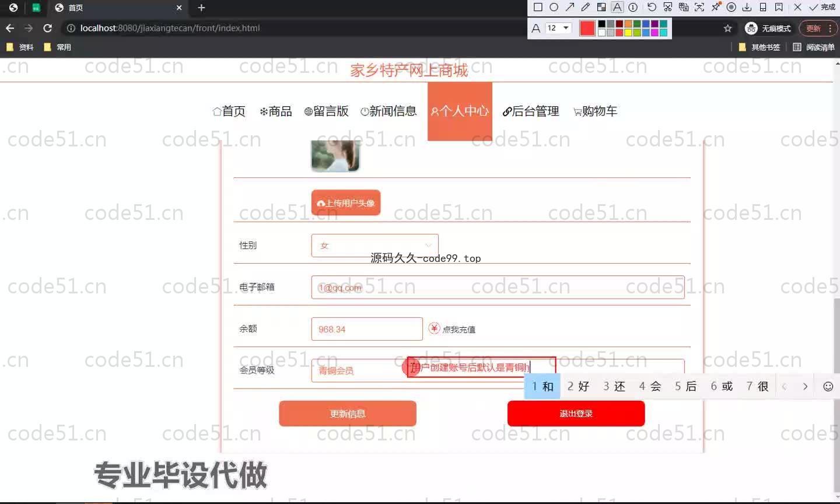This screenshot has width=840, height=504.
Task: Go back with the browser back arrow
Action: [10, 28]
